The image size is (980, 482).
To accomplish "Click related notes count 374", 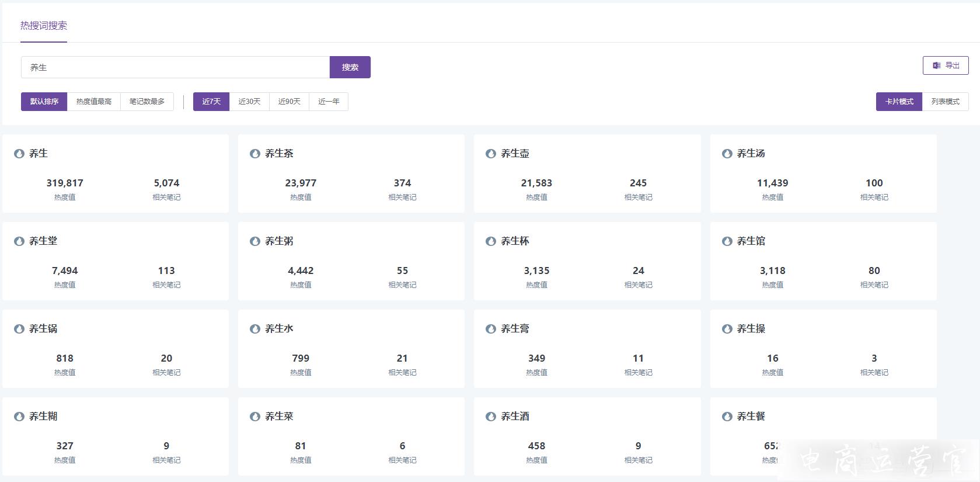I will click(x=402, y=183).
